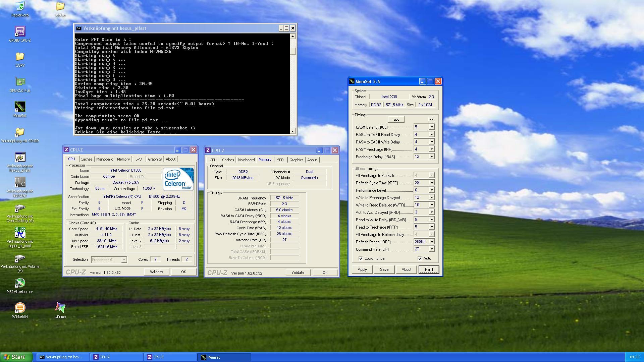
Task: Toggle the Auto checkbox in MemSet
Action: [x=420, y=258]
